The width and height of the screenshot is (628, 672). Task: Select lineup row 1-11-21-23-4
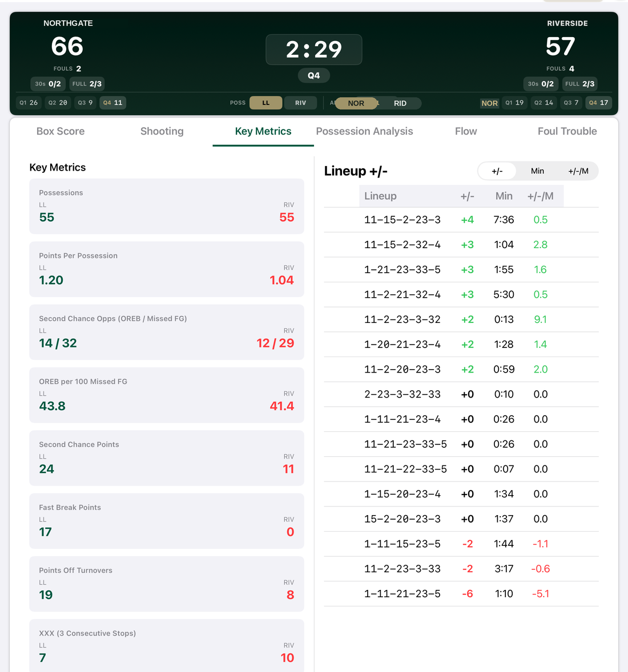click(x=461, y=419)
